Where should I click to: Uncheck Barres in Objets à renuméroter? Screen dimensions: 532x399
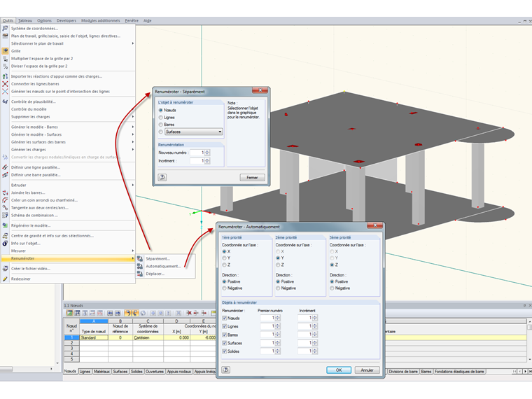pos(224,335)
